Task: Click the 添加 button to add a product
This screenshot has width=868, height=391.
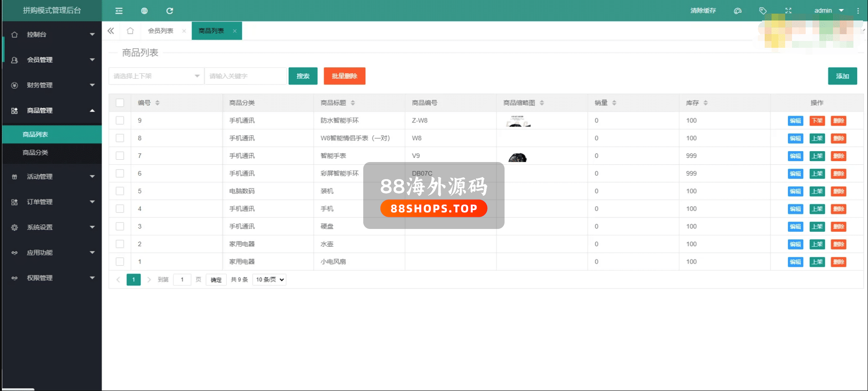Action: 842,76
